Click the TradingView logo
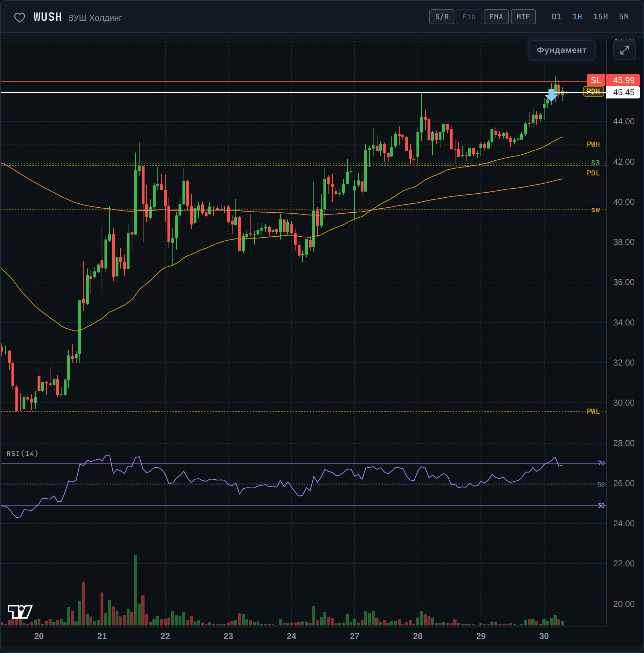Screen dimensions: 644x653 click(20, 611)
